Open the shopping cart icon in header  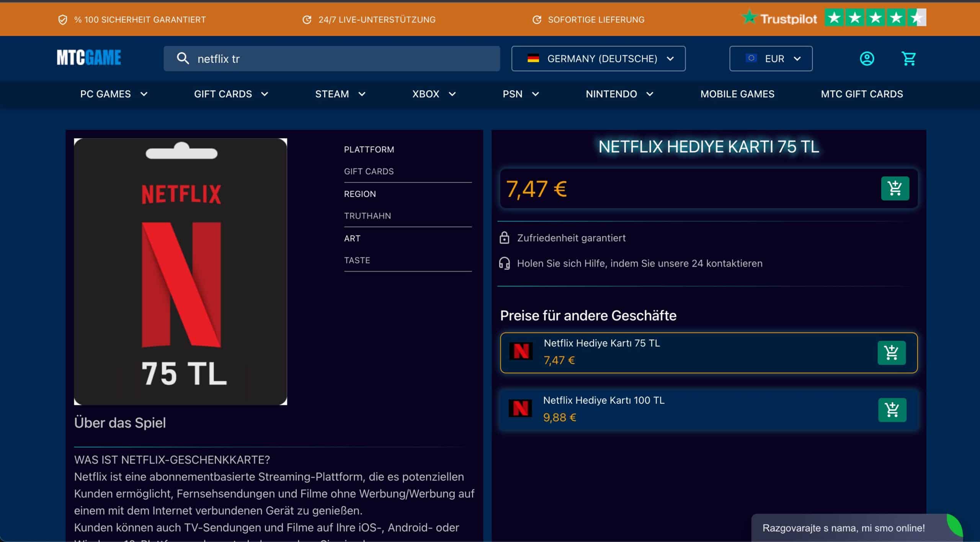[x=909, y=59]
